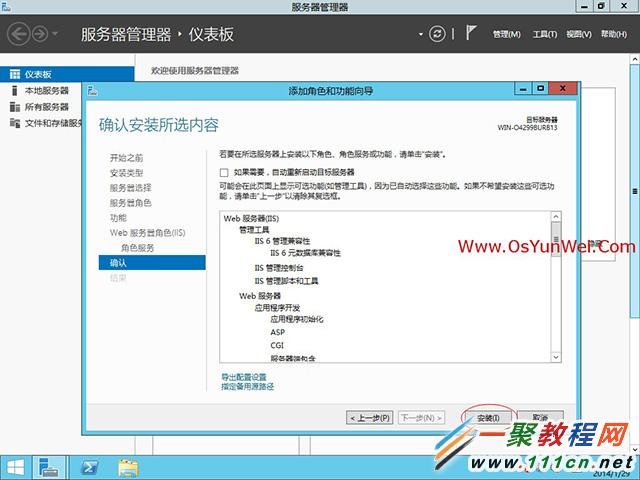Open the 工具(T) menu

click(544, 34)
